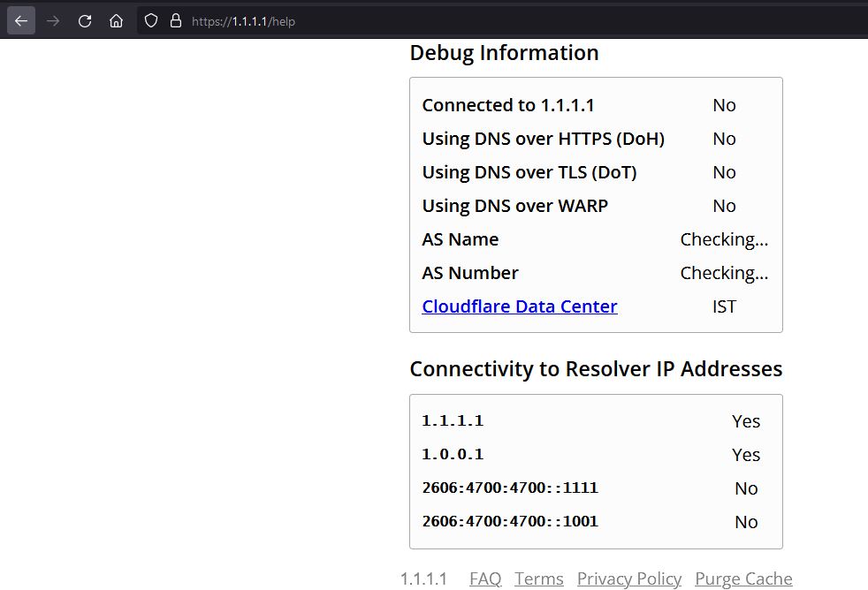
Task: Click the Debug Information heading
Action: [x=505, y=52]
